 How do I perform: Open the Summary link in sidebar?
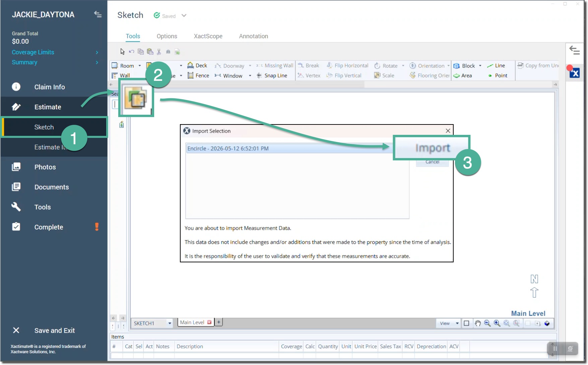click(x=55, y=62)
